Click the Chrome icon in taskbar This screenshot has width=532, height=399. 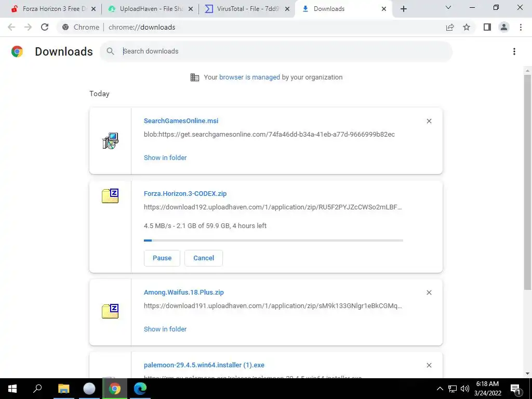pyautogui.click(x=114, y=389)
